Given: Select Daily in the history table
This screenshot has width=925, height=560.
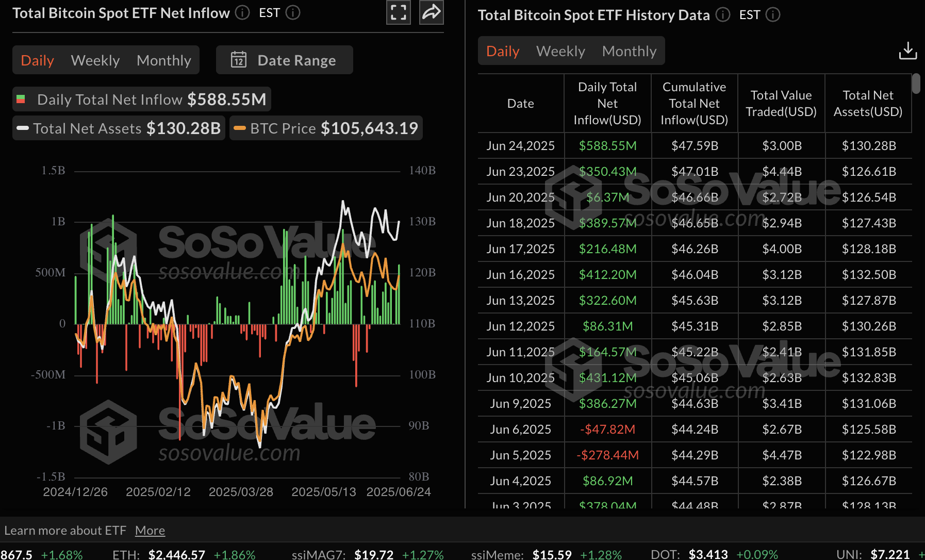Looking at the screenshot, I should tap(503, 51).
